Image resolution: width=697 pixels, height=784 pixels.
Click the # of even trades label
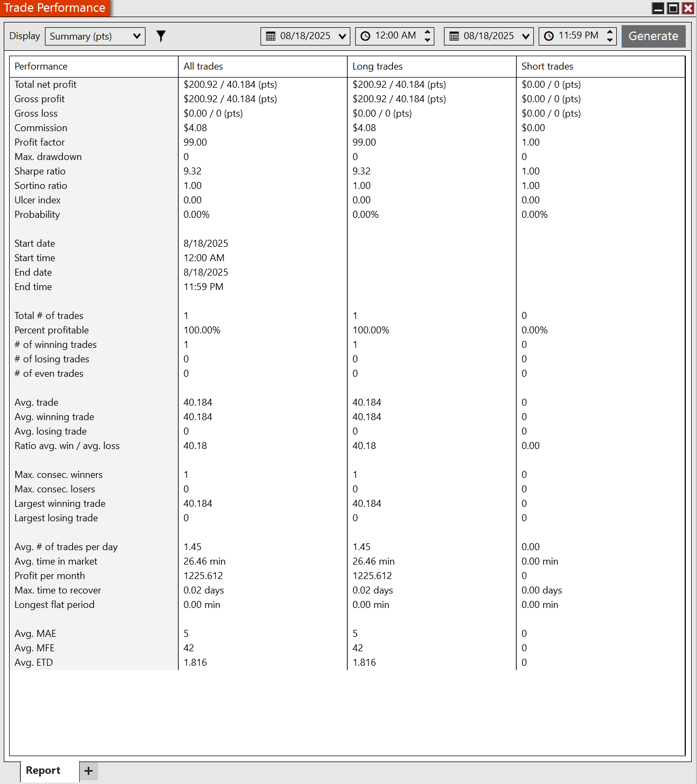[x=49, y=374]
